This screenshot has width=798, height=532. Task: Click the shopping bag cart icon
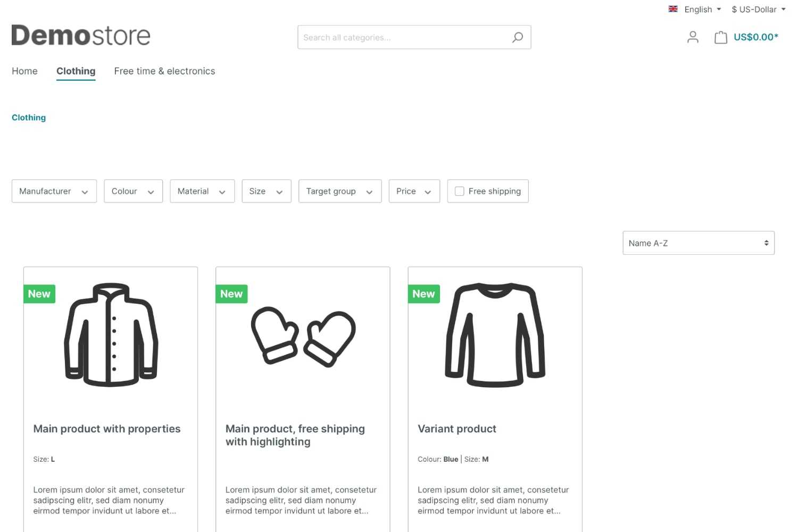720,37
